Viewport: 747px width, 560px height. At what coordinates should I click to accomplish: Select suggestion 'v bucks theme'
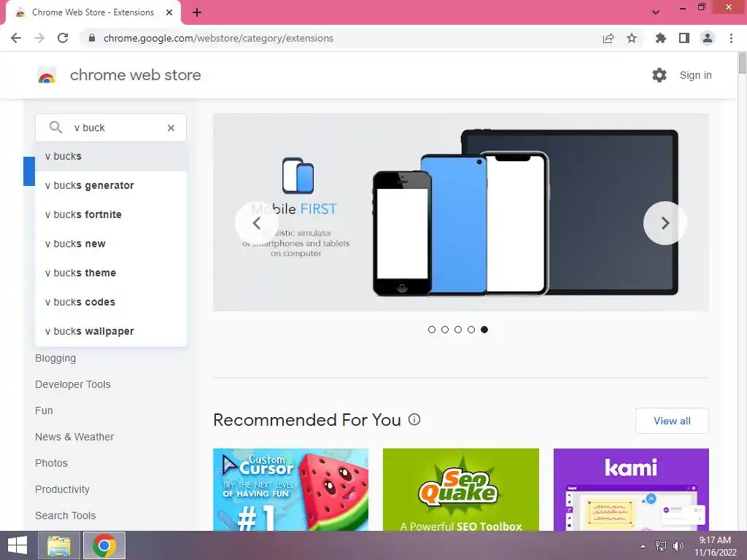pos(111,273)
